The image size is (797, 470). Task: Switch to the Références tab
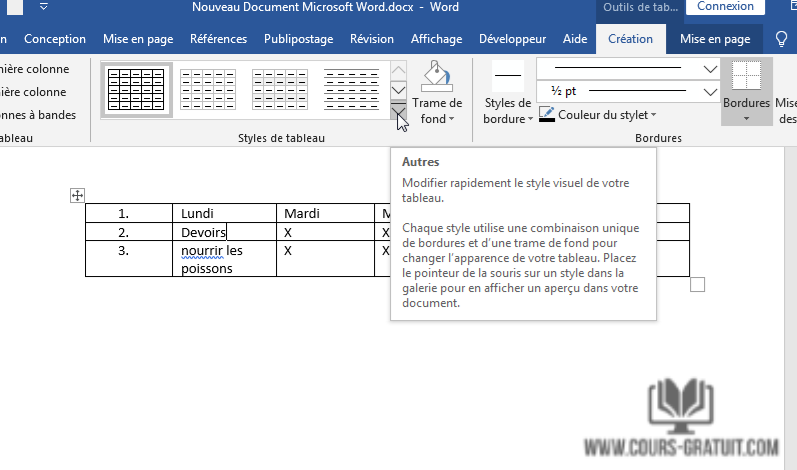[x=218, y=39]
